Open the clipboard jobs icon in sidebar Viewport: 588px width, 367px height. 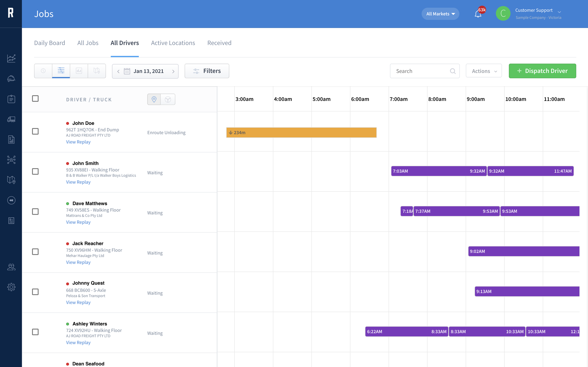11,99
